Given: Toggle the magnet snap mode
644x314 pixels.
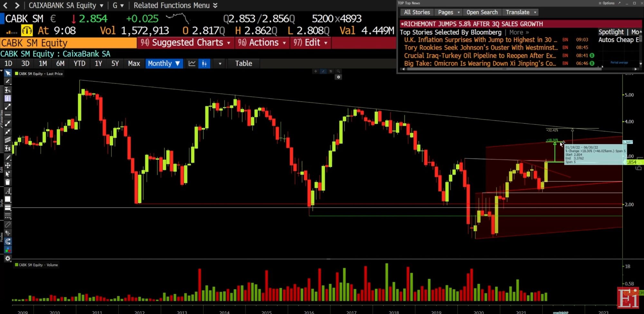Looking at the screenshot, I should pos(8,242).
